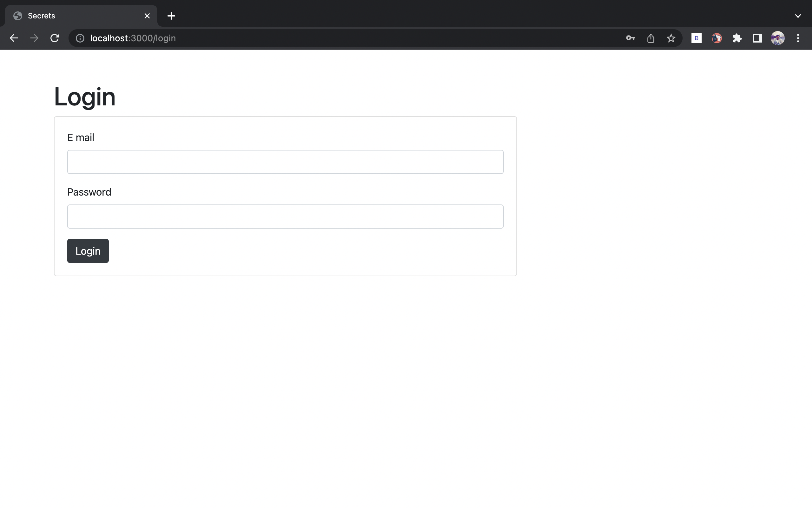Focus the E mail input field
812x508 pixels.
[285, 162]
